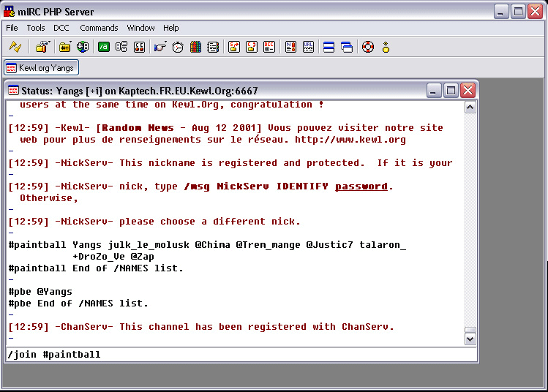548x392 pixels.
Task: Open the Help menu
Action: coord(171,28)
